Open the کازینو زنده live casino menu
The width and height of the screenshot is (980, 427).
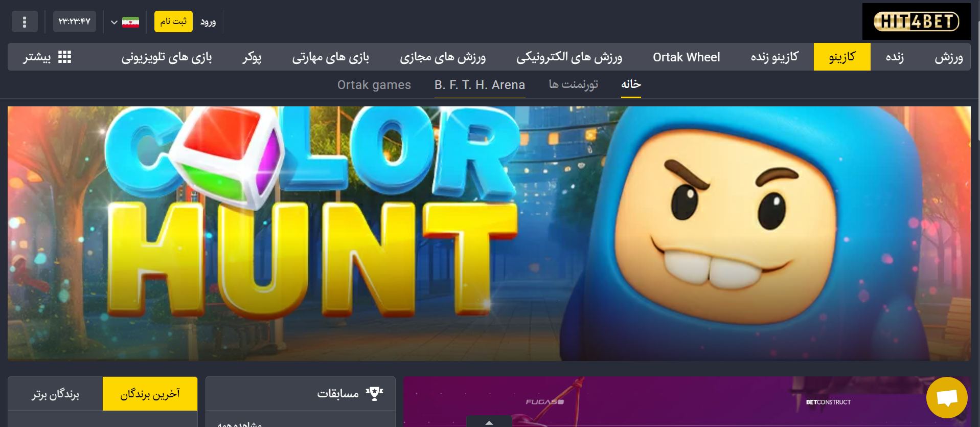(x=774, y=57)
